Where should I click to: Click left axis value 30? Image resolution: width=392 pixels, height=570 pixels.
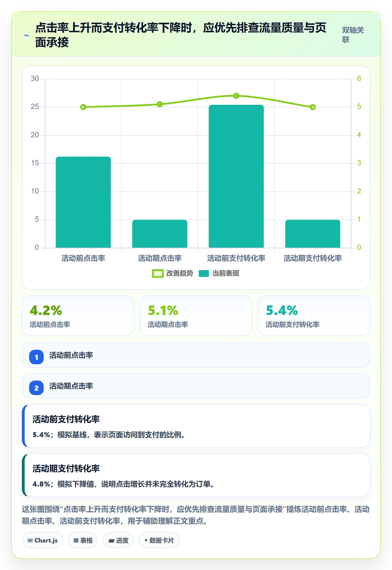point(35,79)
